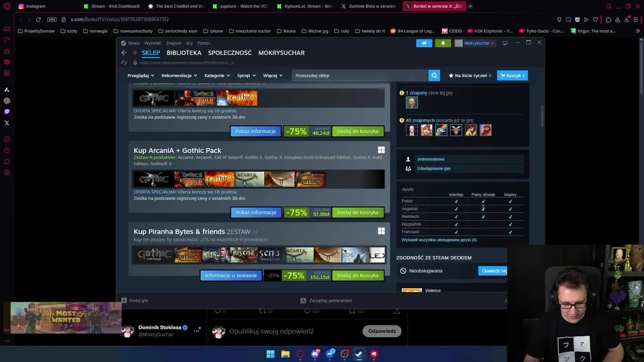
Task: Open the 'Znajomi' menu
Action: (174, 43)
